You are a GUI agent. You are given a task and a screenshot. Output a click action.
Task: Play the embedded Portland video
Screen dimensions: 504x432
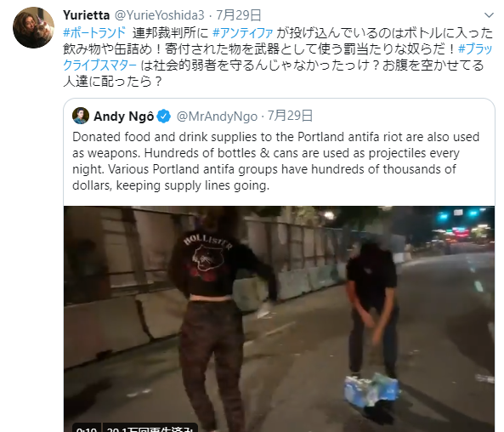pos(279,319)
